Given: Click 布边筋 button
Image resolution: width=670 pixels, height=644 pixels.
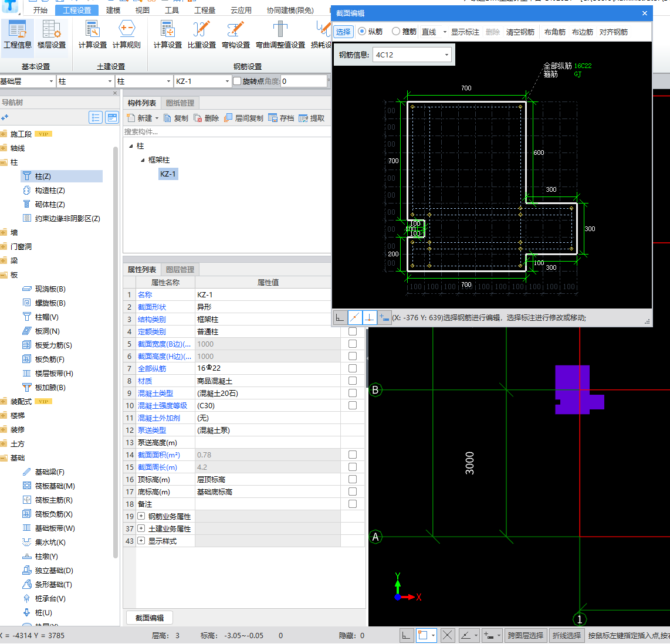Looking at the screenshot, I should click(583, 32).
